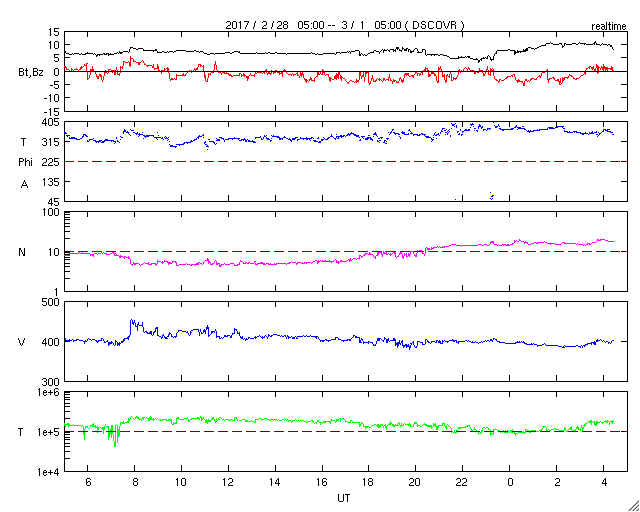The height and width of the screenshot is (512, 640).
Task: Click the '5' tick of the Bt,Bz panel
Action: click(56, 58)
